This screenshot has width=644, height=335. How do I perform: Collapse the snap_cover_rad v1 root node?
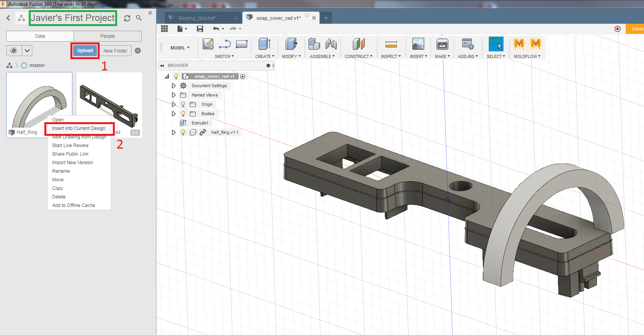coord(167,76)
